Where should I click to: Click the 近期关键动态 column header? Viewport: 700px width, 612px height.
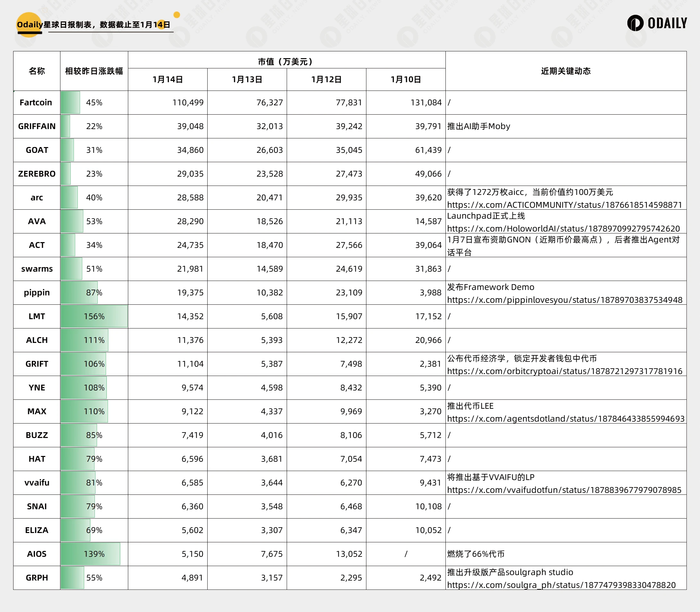[566, 71]
